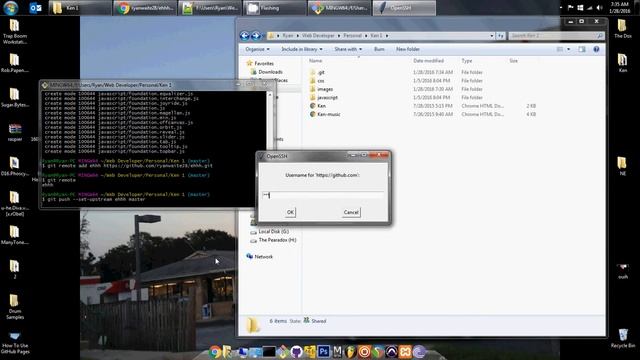Click the GitHub username input field
The width and height of the screenshot is (640, 360).
tap(322, 196)
